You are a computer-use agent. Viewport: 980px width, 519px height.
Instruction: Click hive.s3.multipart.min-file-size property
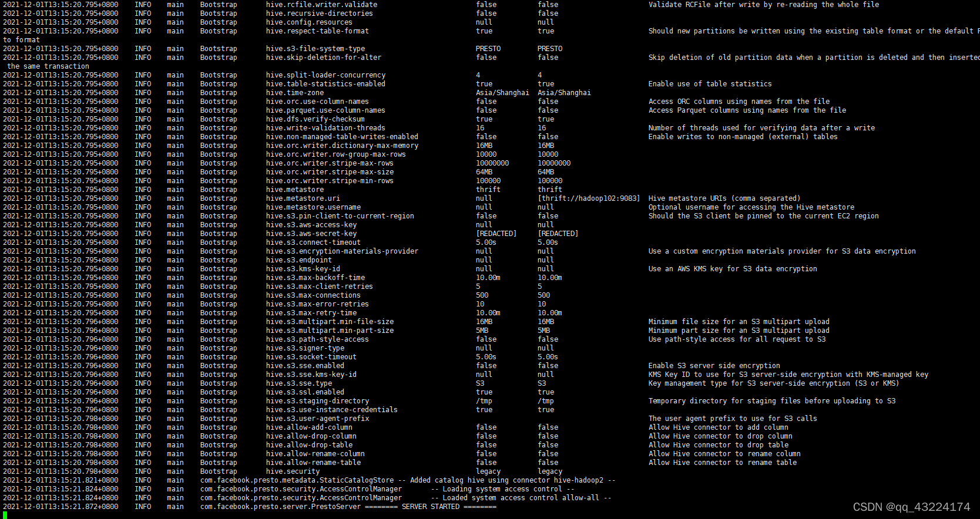[x=330, y=322]
